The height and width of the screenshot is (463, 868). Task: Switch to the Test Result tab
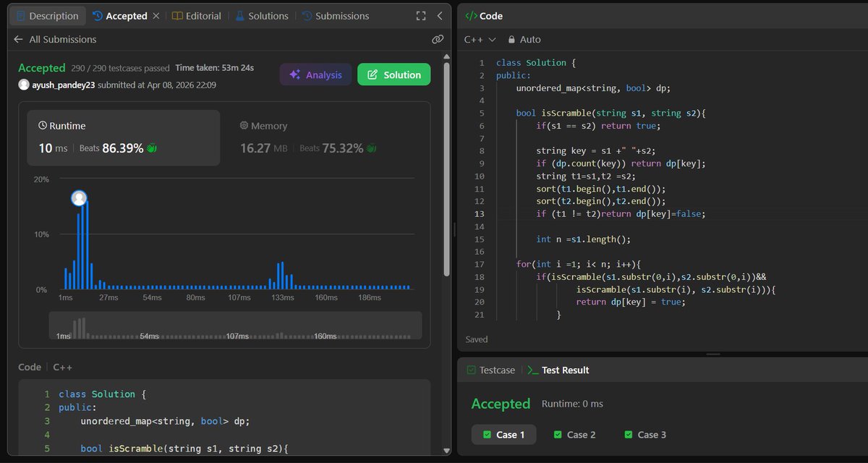point(558,370)
